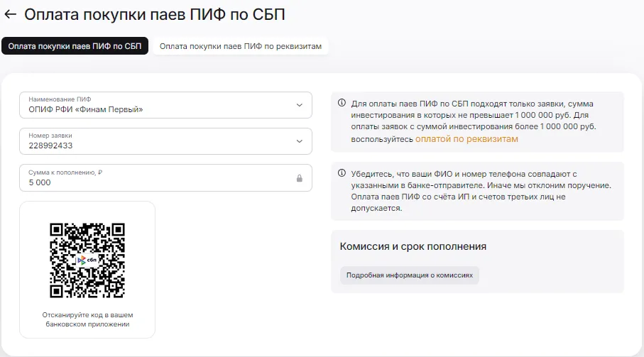
Task: Follow the оплатой по реквизитам link
Action: (x=466, y=138)
